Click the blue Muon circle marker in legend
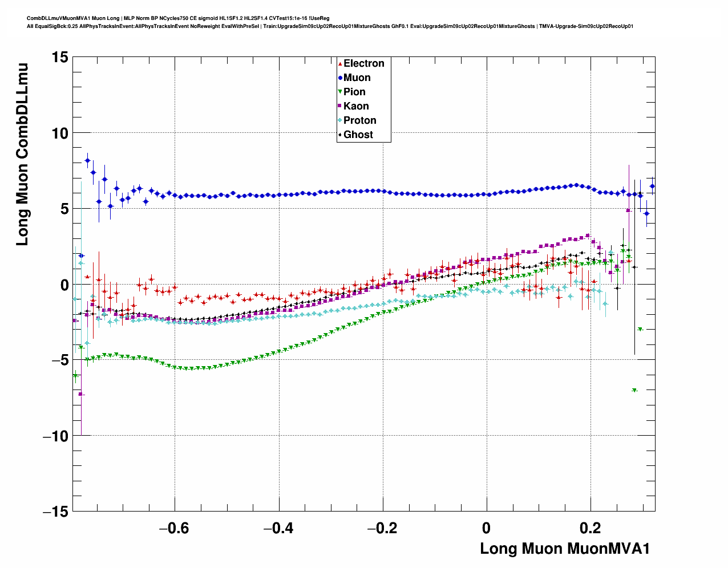Screen dimensions: 728x568 pos(340,78)
